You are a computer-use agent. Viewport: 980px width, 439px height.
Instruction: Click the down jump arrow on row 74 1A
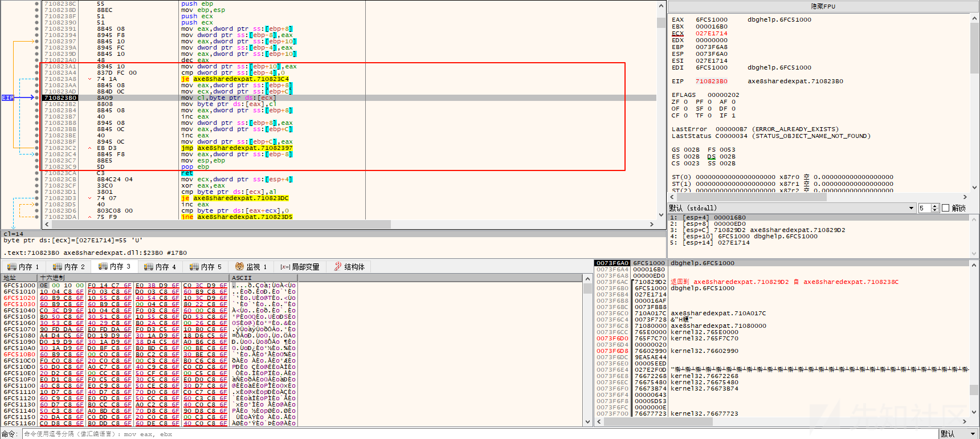click(x=90, y=79)
